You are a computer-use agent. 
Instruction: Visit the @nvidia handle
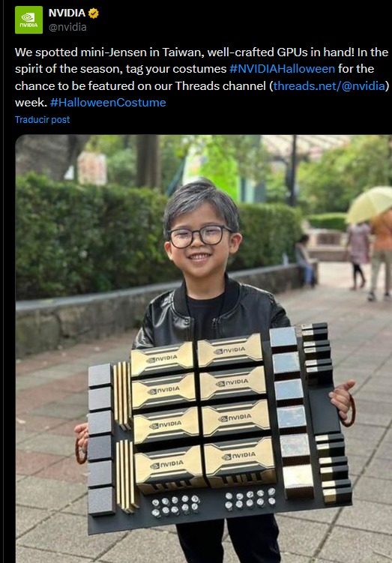[x=67, y=27]
